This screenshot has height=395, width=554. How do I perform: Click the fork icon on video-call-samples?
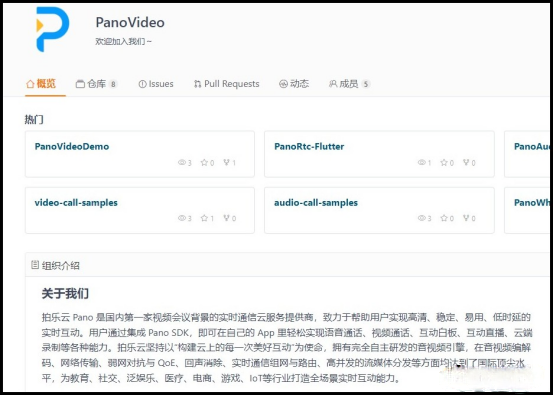226,218
